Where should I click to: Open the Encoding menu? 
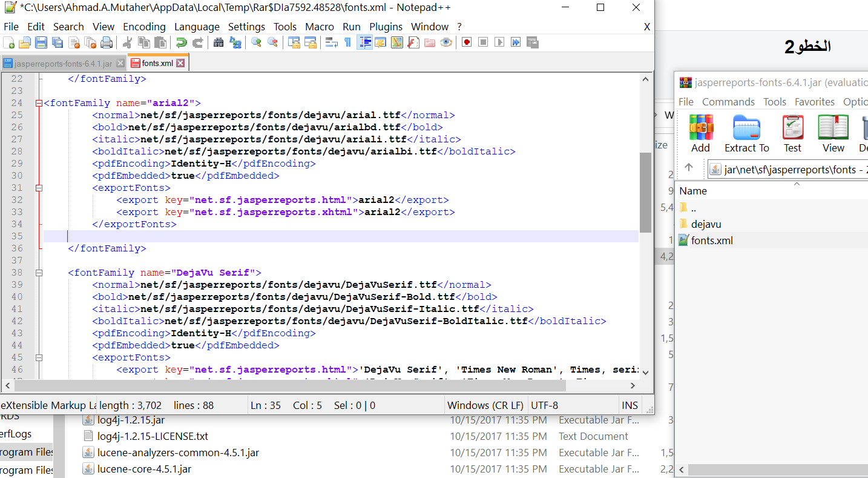tap(144, 27)
